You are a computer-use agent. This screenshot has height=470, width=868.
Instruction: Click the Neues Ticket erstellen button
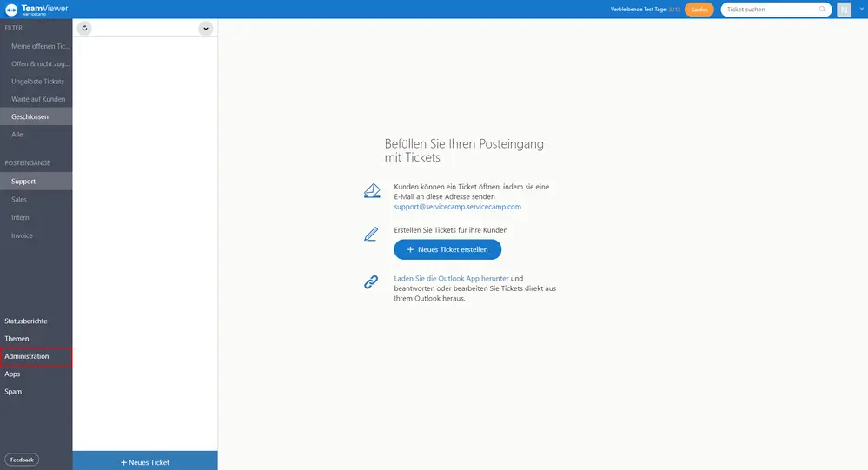(x=447, y=249)
